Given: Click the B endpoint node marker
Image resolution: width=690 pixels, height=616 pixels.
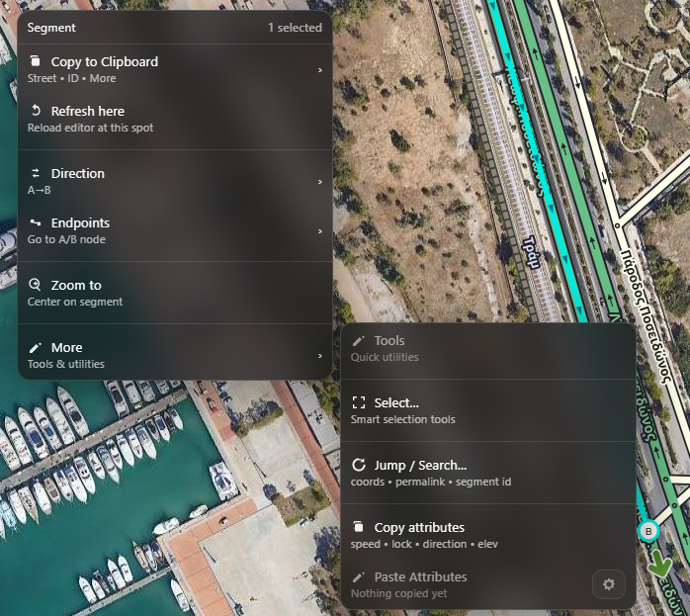Looking at the screenshot, I should click(x=648, y=531).
